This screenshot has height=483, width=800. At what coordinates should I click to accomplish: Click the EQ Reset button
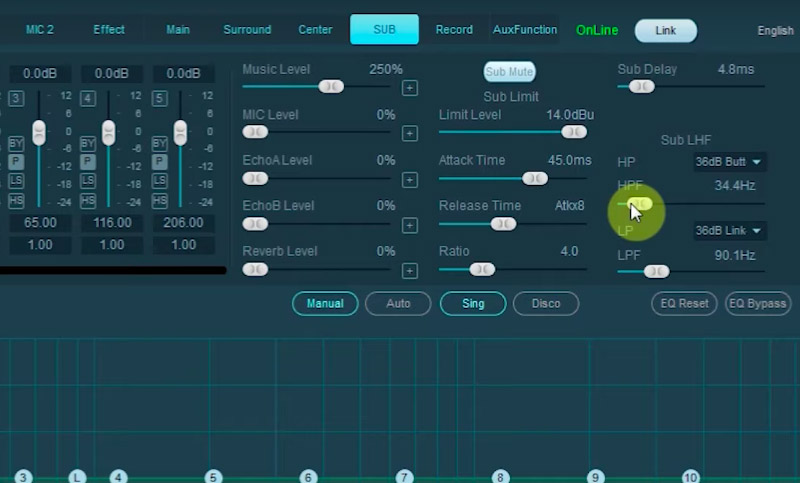click(x=685, y=304)
